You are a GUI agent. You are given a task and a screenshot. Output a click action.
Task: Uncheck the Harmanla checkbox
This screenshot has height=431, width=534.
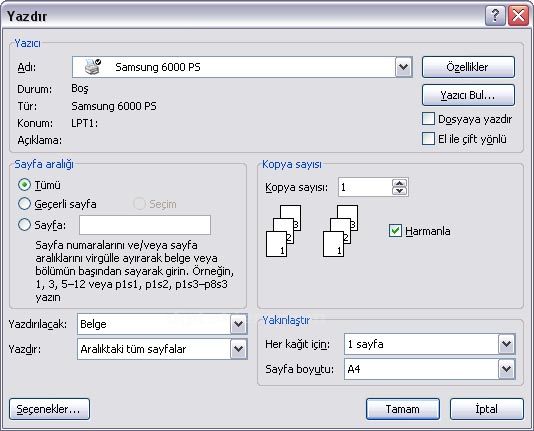tap(395, 230)
